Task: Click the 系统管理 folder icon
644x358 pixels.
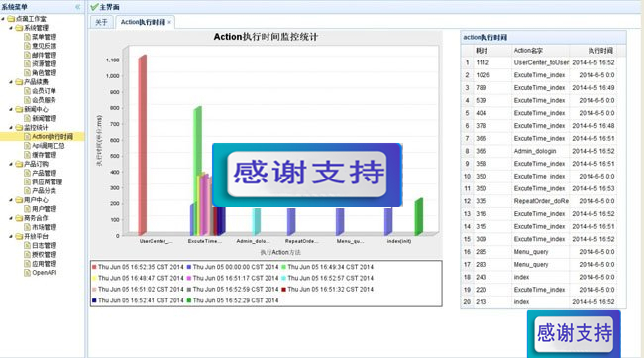Action: coord(19,28)
